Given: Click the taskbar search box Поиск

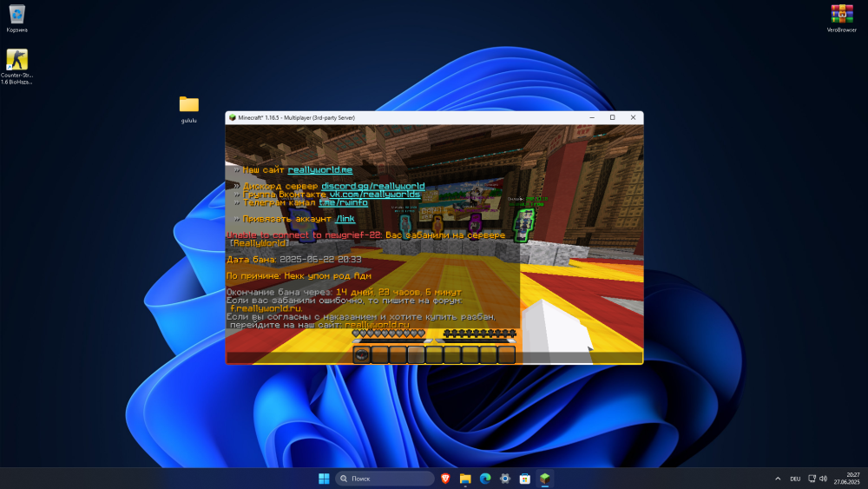Looking at the screenshot, I should (x=385, y=479).
